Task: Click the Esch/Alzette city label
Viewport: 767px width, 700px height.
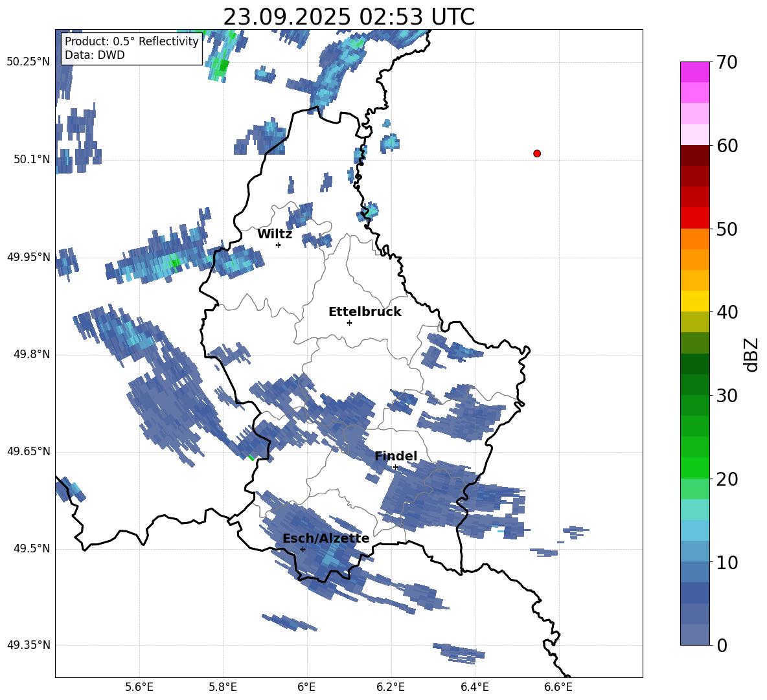Action: click(326, 538)
